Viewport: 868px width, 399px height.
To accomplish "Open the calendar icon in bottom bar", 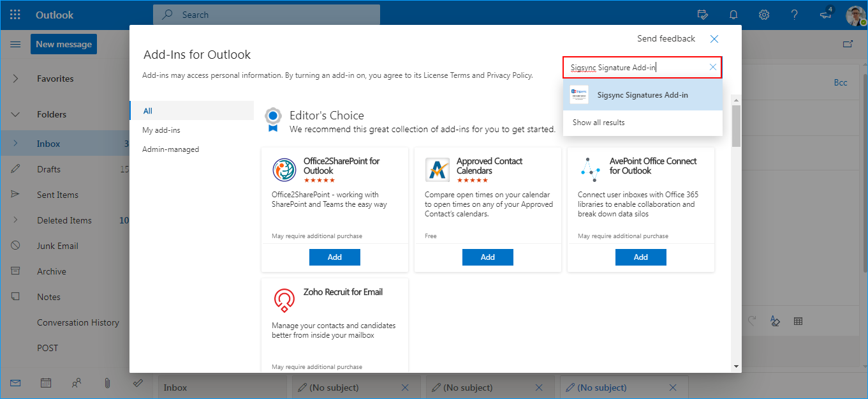I will point(46,383).
